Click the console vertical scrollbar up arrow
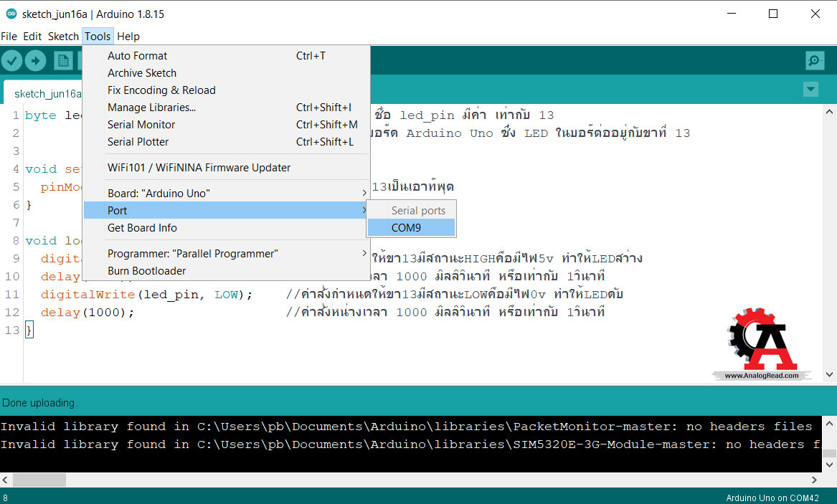Screen dimensions: 837x504 (x=829, y=424)
